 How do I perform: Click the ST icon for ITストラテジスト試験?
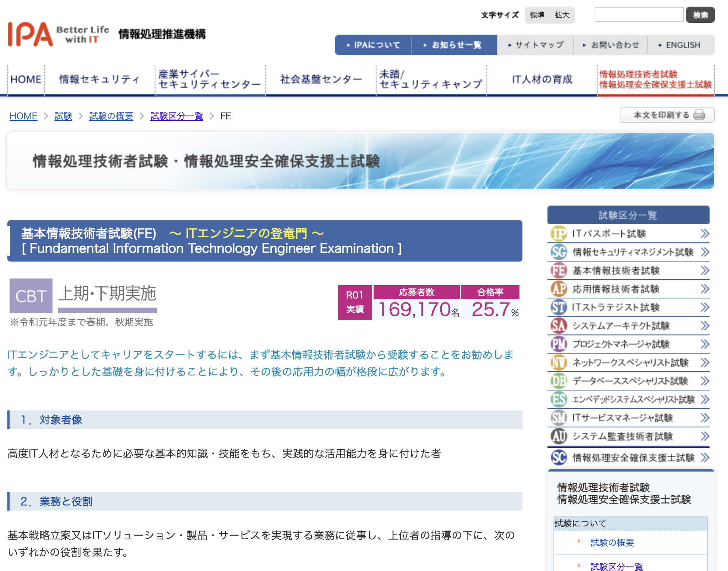[559, 307]
